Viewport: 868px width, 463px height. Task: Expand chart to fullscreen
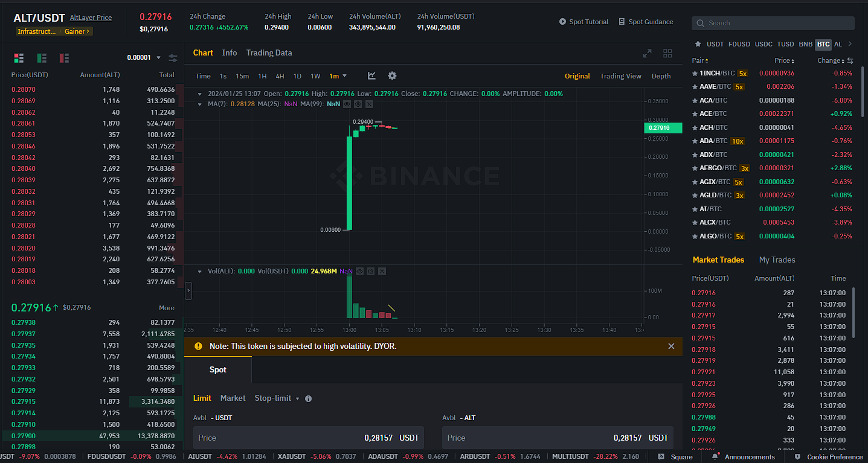click(647, 53)
